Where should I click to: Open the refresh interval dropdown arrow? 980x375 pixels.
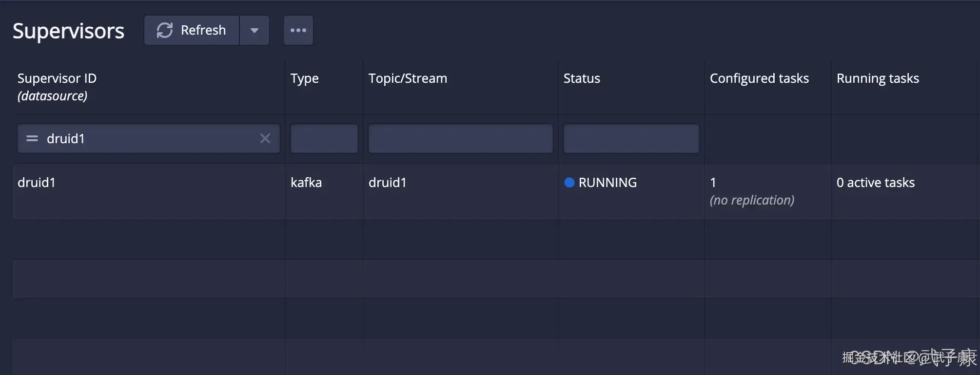pyautogui.click(x=255, y=30)
